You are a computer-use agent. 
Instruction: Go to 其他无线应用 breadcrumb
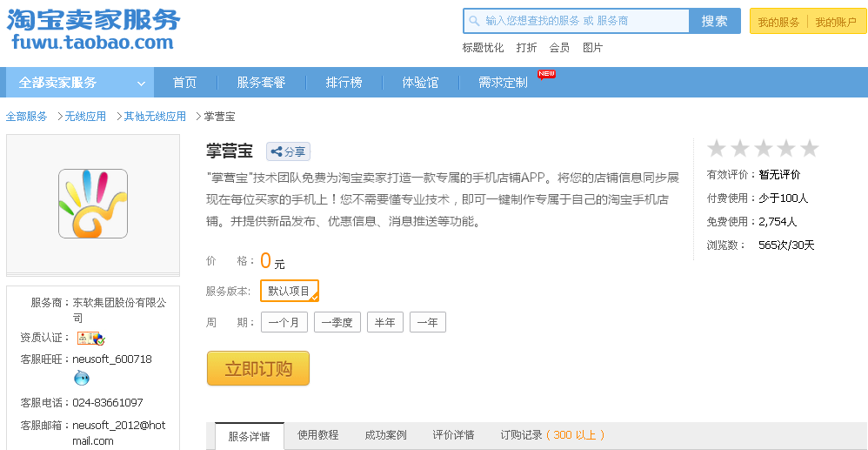155,117
